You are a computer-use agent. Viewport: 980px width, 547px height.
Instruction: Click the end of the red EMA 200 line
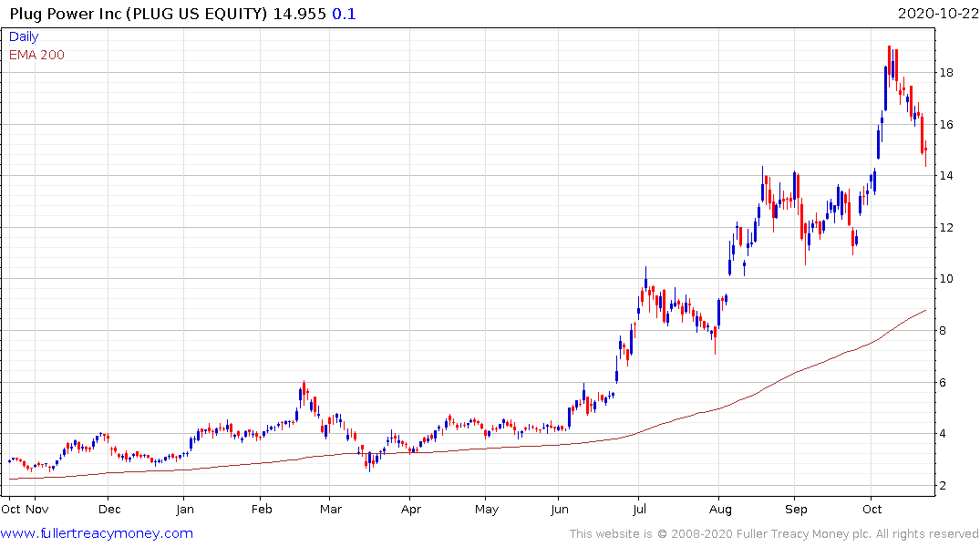pos(925,310)
